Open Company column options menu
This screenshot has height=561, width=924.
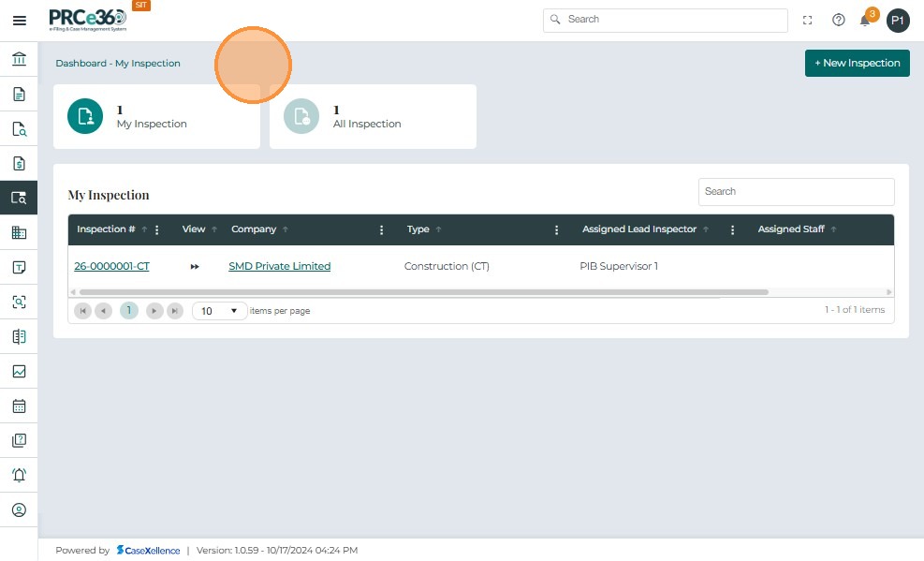coord(381,229)
